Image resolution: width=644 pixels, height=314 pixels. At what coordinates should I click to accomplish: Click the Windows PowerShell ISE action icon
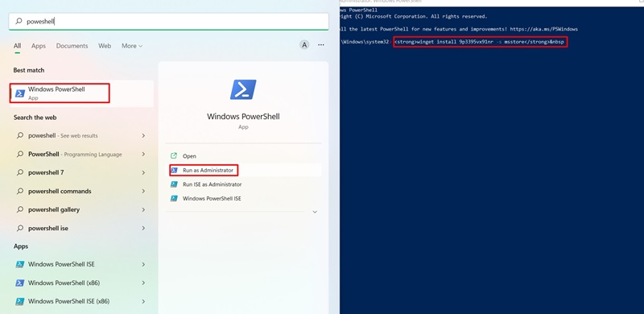tap(174, 199)
